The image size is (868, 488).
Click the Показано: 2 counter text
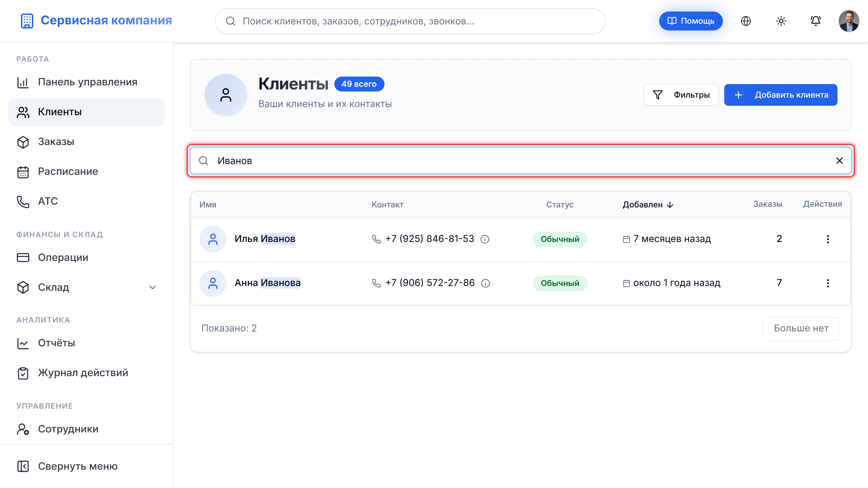point(229,328)
